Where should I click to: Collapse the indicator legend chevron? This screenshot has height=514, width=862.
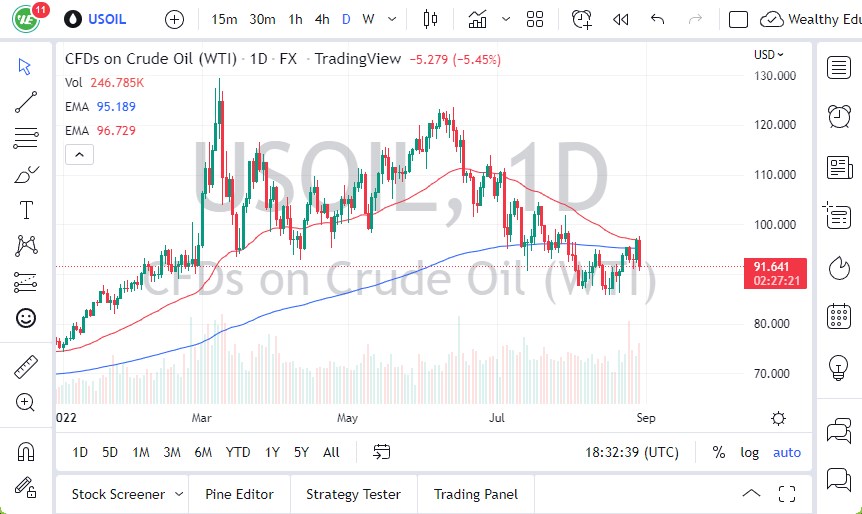pyautogui.click(x=79, y=154)
